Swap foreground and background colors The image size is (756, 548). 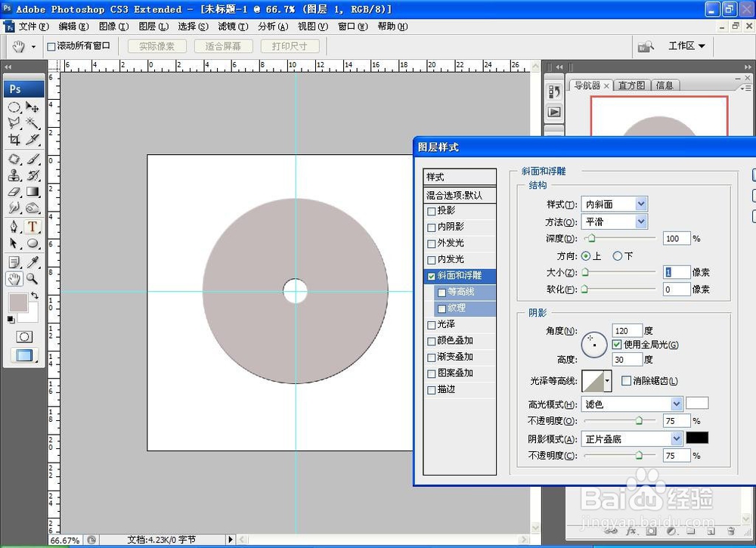coord(34,295)
